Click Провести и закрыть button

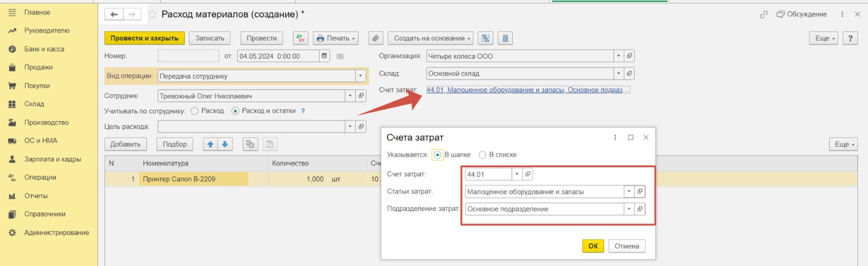144,38
